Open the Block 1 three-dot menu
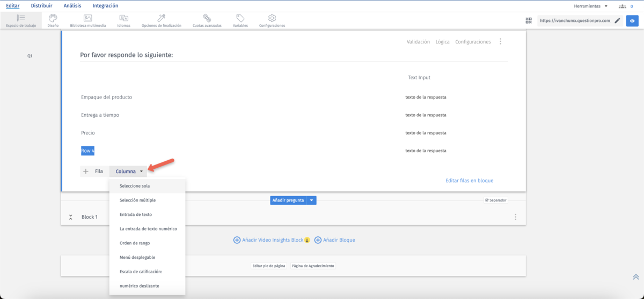 coord(516,217)
